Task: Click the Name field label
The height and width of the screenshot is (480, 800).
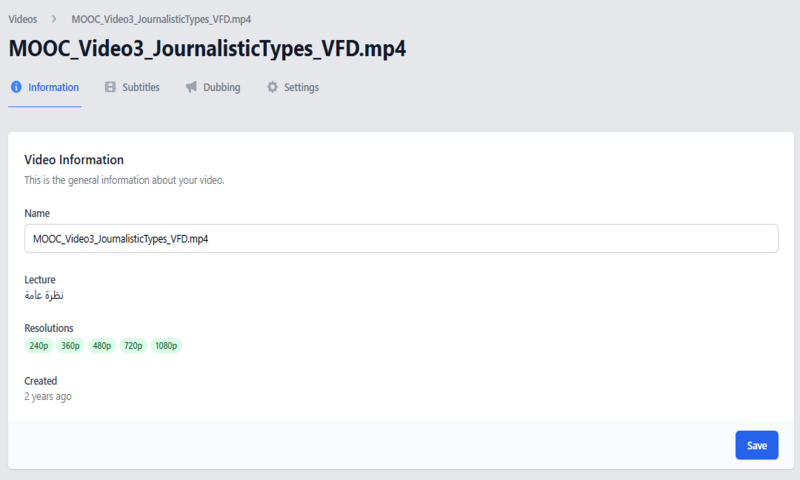Action: click(x=37, y=213)
